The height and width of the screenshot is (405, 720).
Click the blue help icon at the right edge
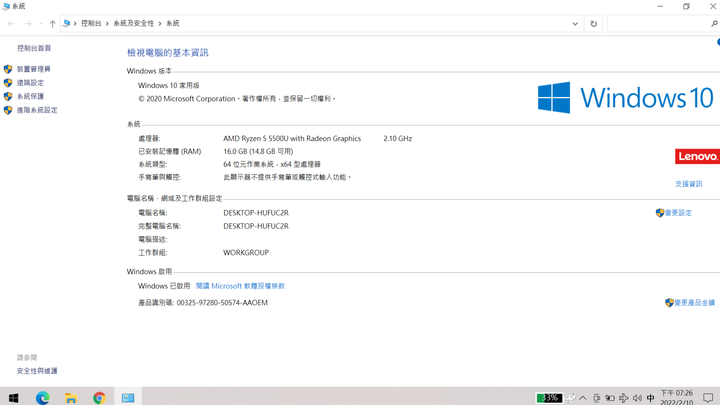click(x=718, y=42)
